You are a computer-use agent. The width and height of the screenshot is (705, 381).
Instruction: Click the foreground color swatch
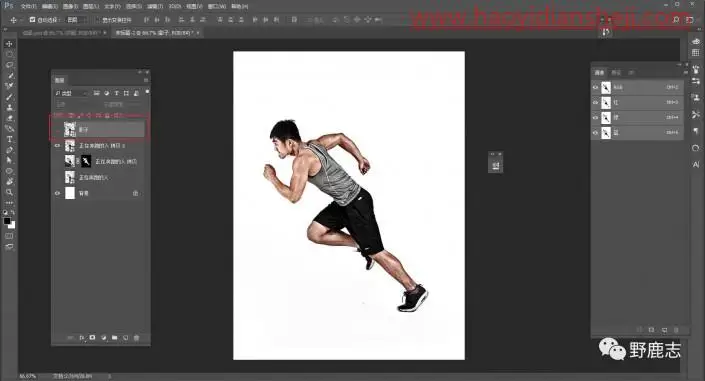[7, 221]
